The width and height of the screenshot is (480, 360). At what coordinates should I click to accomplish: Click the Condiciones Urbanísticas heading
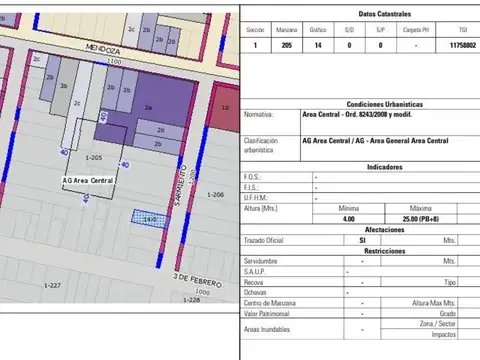[385, 104]
